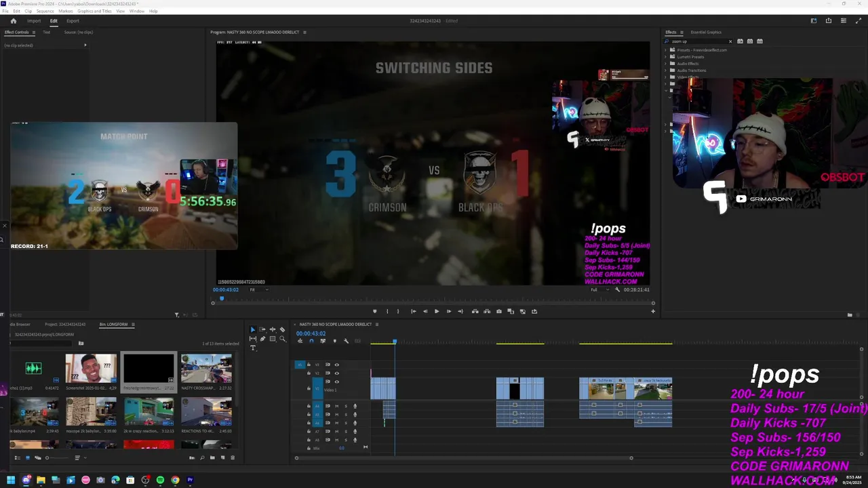Switch to Export workspace
The width and height of the screenshot is (868, 488).
coord(73,21)
